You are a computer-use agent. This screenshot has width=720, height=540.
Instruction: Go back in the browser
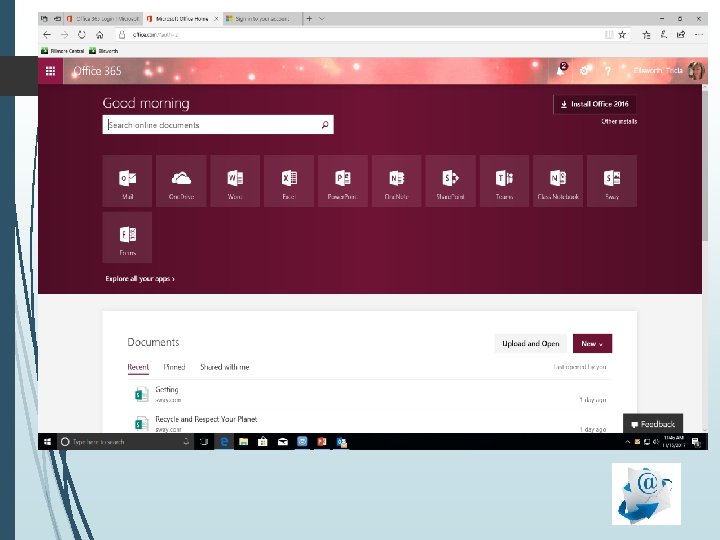47,34
